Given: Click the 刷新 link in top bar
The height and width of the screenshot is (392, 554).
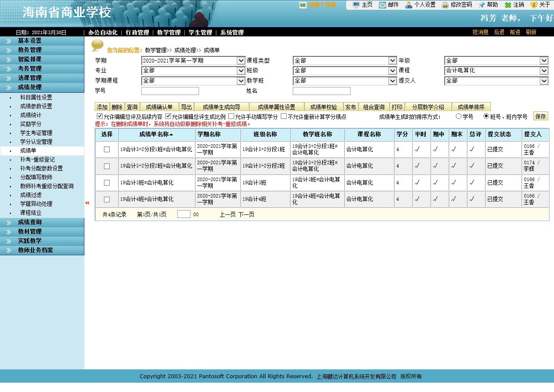Looking at the screenshot, I should [531, 32].
